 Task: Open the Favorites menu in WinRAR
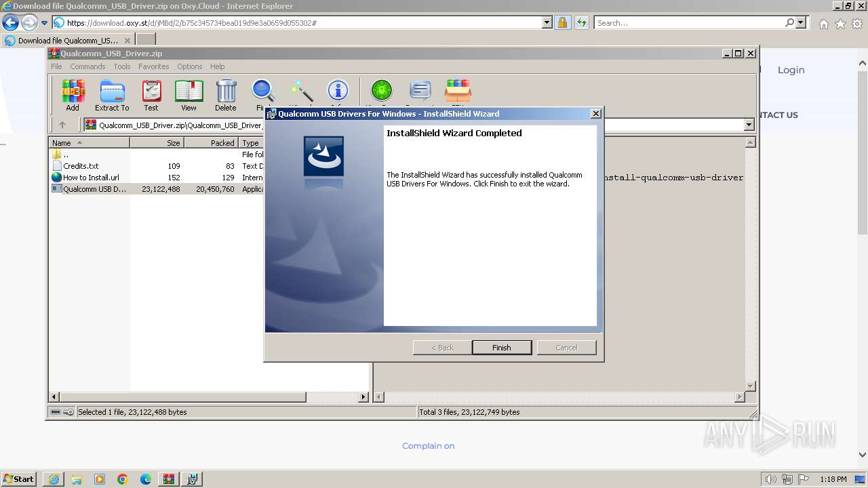click(154, 66)
